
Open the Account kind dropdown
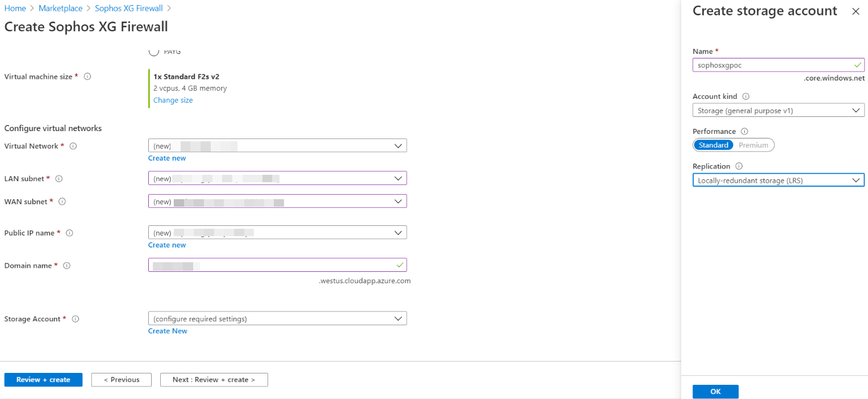point(778,111)
